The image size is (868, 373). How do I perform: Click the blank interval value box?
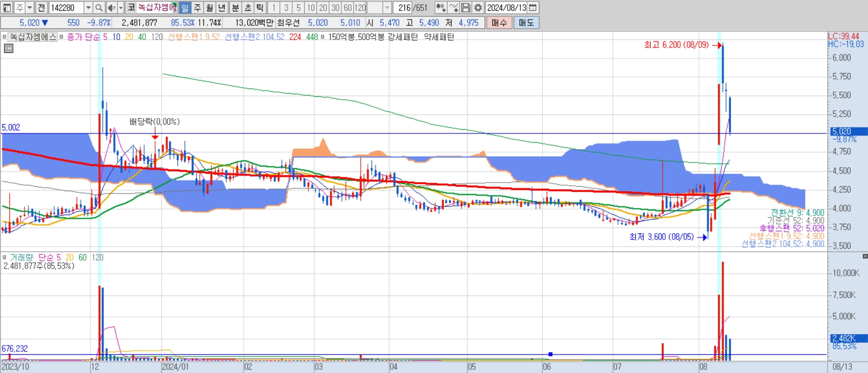[x=375, y=8]
